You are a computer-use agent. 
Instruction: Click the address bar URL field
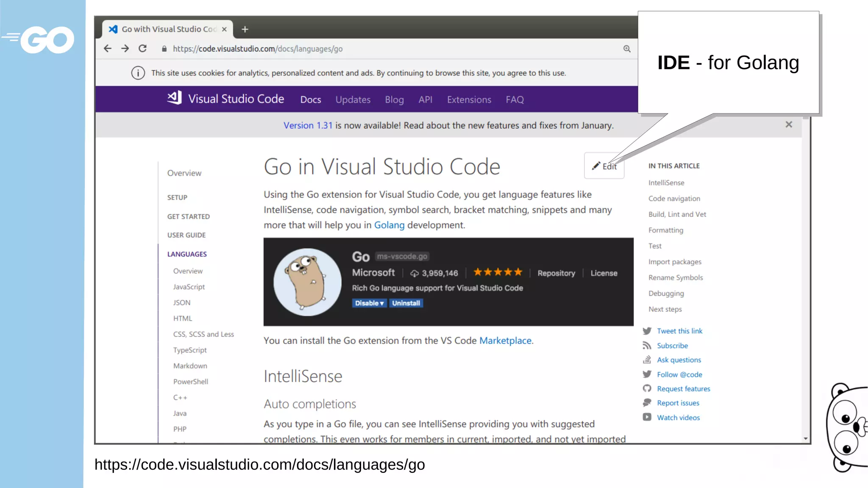258,49
